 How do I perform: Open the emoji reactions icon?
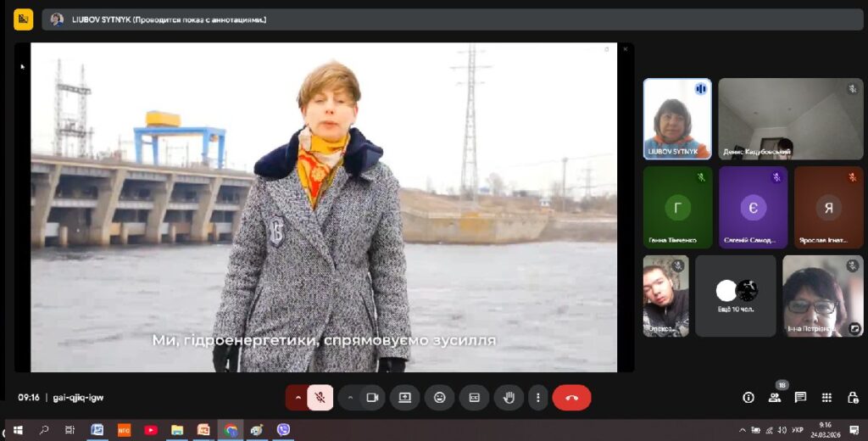coord(439,397)
